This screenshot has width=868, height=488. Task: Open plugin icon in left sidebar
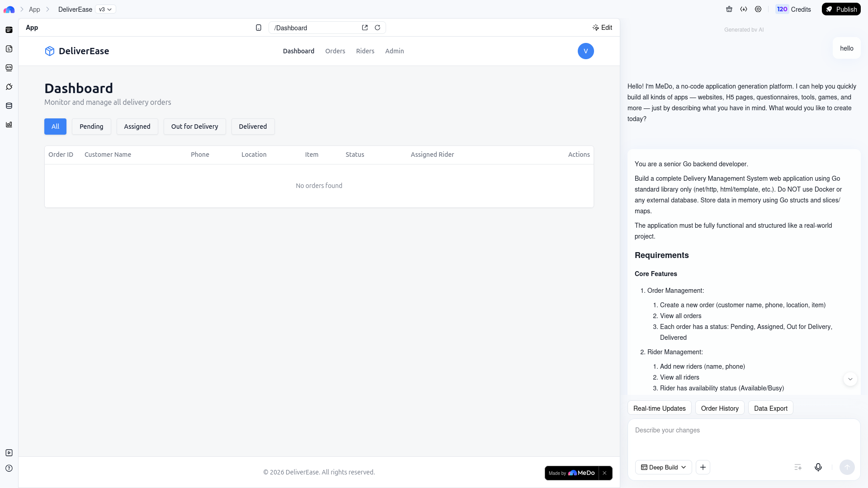pos(9,87)
